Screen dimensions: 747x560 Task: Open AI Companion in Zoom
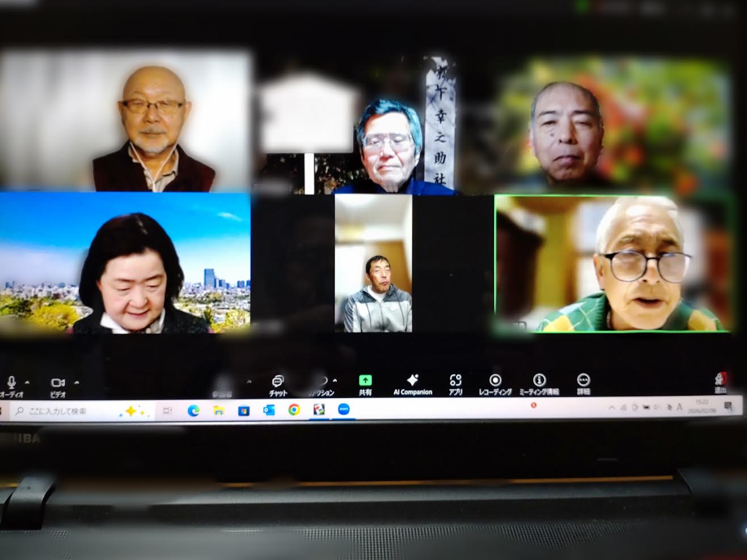[412, 380]
